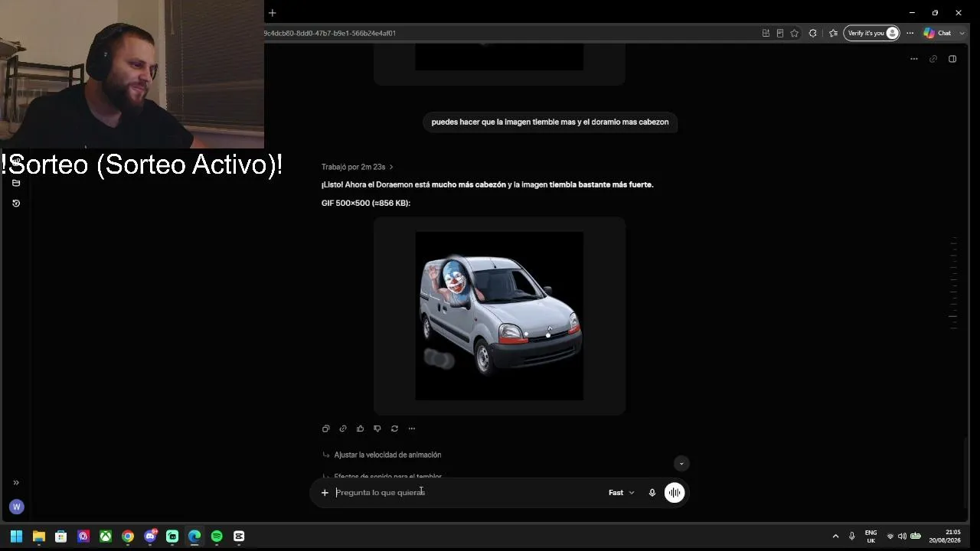Image resolution: width=980 pixels, height=551 pixels.
Task: Click the 'Pregunta lo que quieras' input field
Action: pyautogui.click(x=467, y=493)
